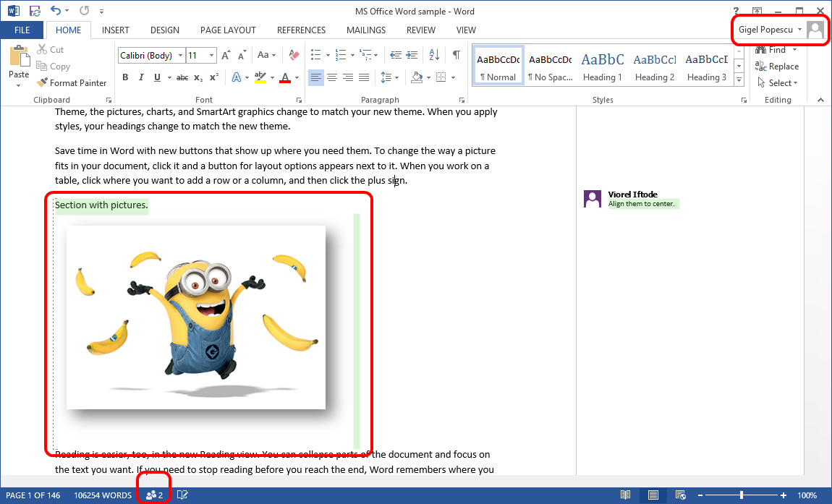Open the Borders dropdown arrow
The image size is (832, 504).
coord(453,77)
